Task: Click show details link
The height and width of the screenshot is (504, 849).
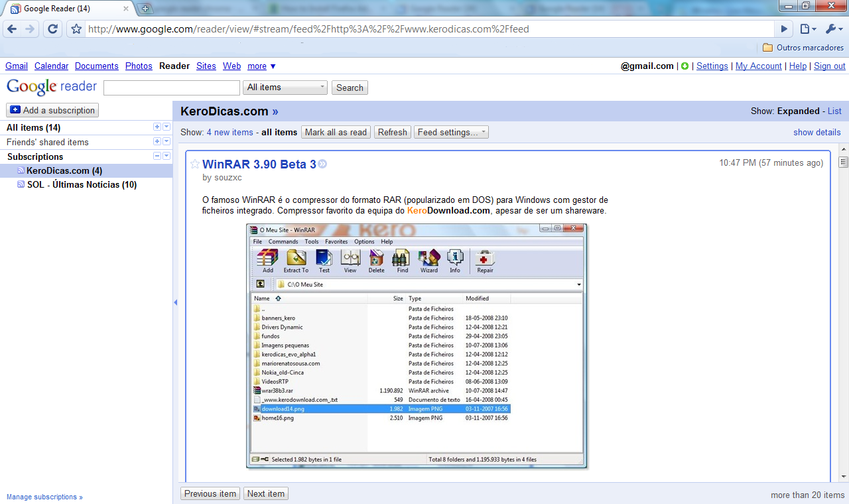Action: tap(817, 133)
